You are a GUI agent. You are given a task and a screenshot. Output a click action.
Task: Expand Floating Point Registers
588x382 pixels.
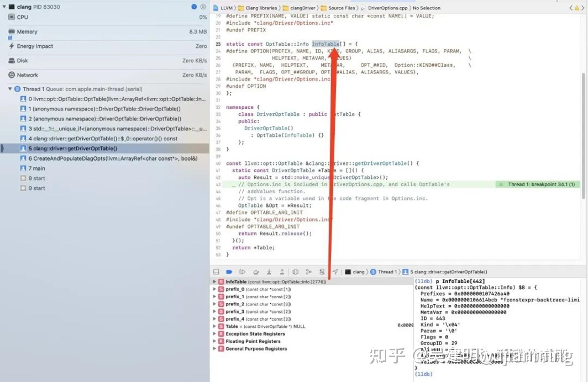point(214,341)
